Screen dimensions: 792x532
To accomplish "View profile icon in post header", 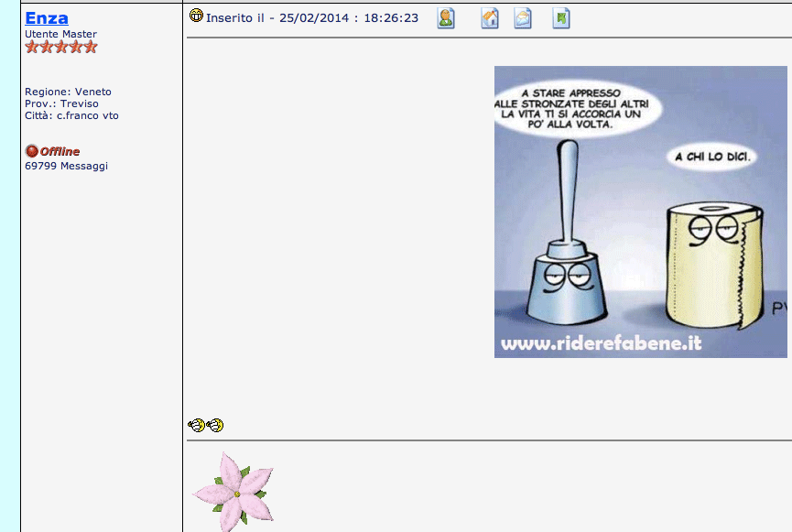I will [446, 18].
